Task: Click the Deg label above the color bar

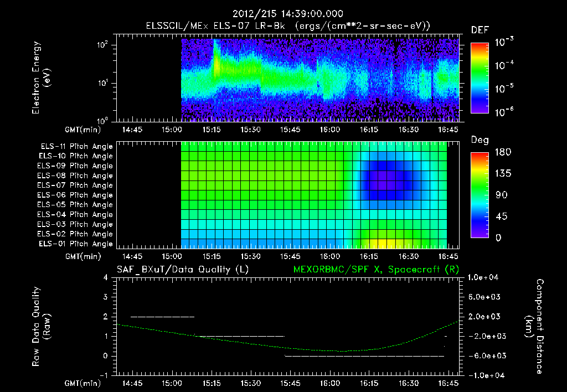Action: [x=480, y=140]
